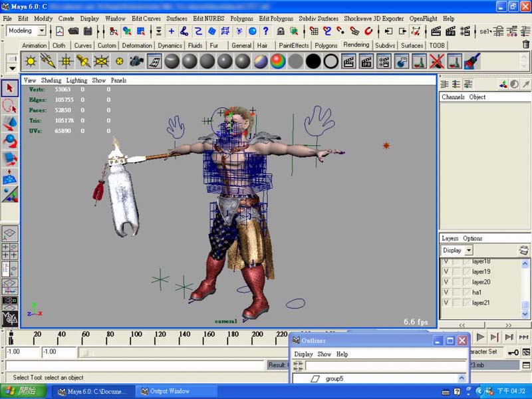Click the status line question mark mask icon

[x=265, y=31]
